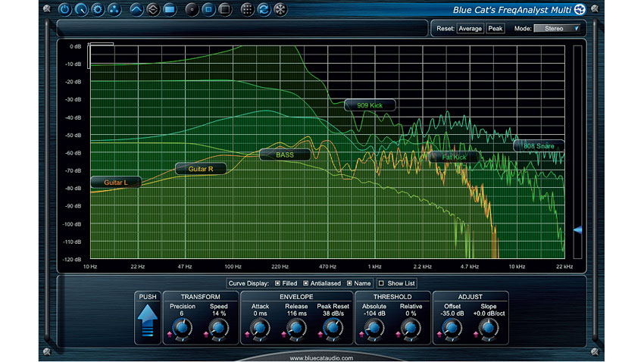Select the smallest window size icon
The height and width of the screenshot is (362, 644).
pyautogui.click(x=192, y=9)
